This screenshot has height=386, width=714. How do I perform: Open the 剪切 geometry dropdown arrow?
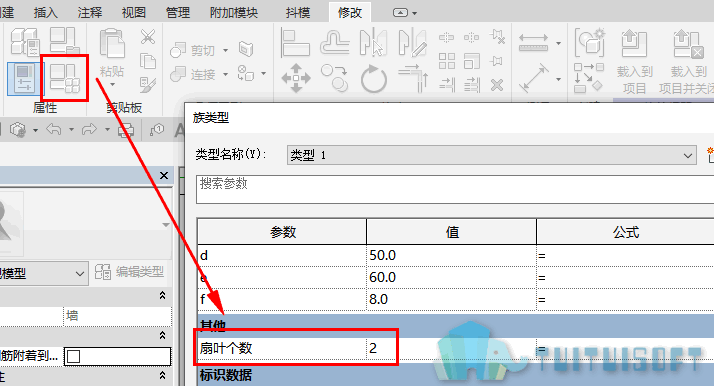point(225,50)
